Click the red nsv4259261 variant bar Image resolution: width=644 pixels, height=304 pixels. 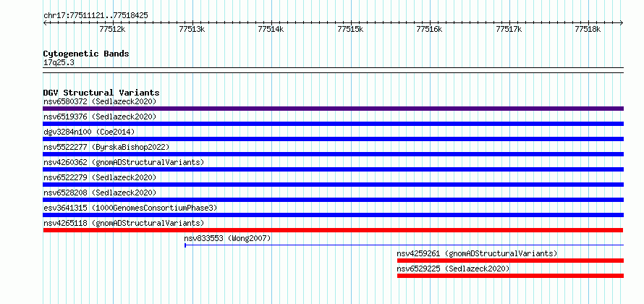coord(511,261)
